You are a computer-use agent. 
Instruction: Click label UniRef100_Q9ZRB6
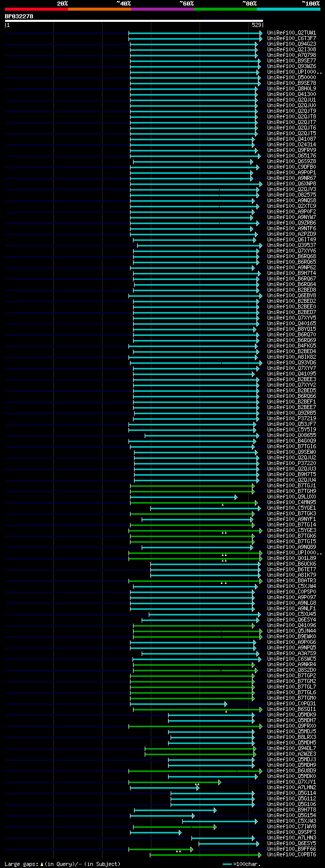click(x=291, y=223)
